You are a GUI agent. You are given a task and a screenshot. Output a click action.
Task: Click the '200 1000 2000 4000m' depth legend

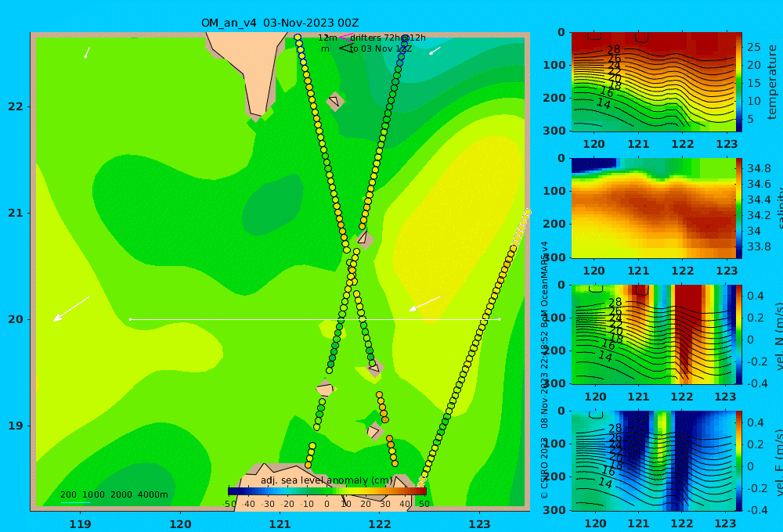[114, 494]
